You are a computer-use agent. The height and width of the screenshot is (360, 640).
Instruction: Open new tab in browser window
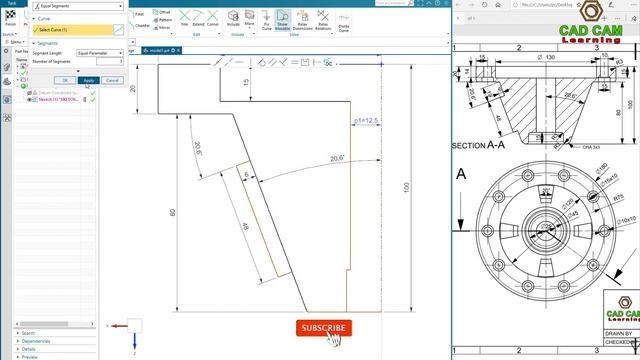[x=604, y=18]
